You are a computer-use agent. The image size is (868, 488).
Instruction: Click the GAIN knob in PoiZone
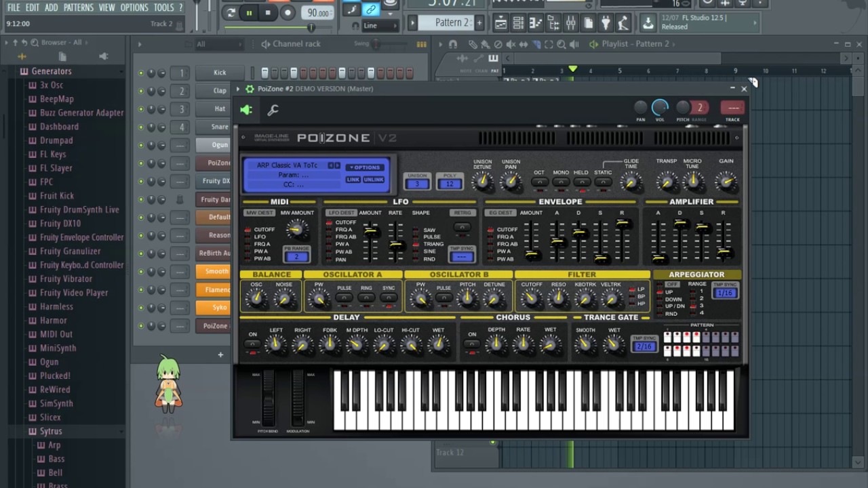point(726,181)
